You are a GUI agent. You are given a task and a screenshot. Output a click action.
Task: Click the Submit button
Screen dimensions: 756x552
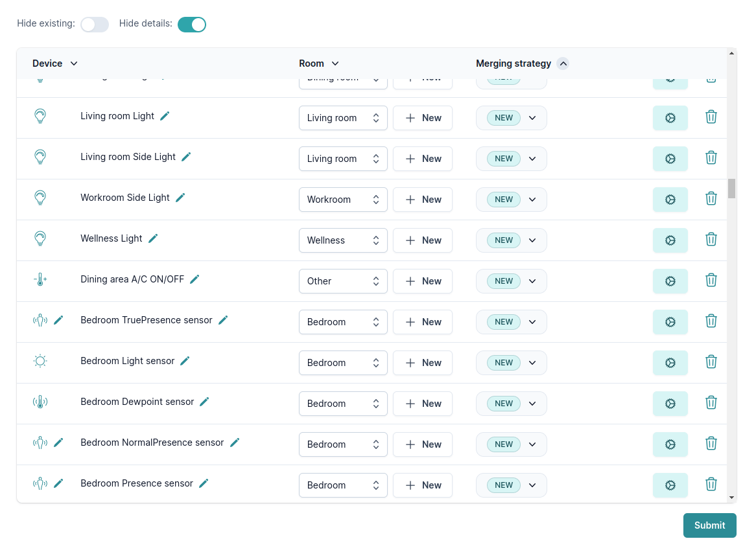pyautogui.click(x=709, y=525)
